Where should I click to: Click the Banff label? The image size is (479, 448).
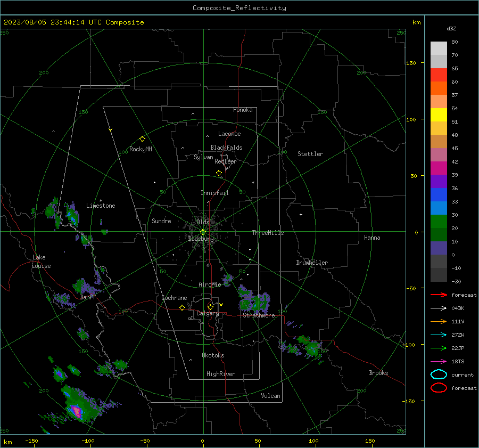point(88,297)
